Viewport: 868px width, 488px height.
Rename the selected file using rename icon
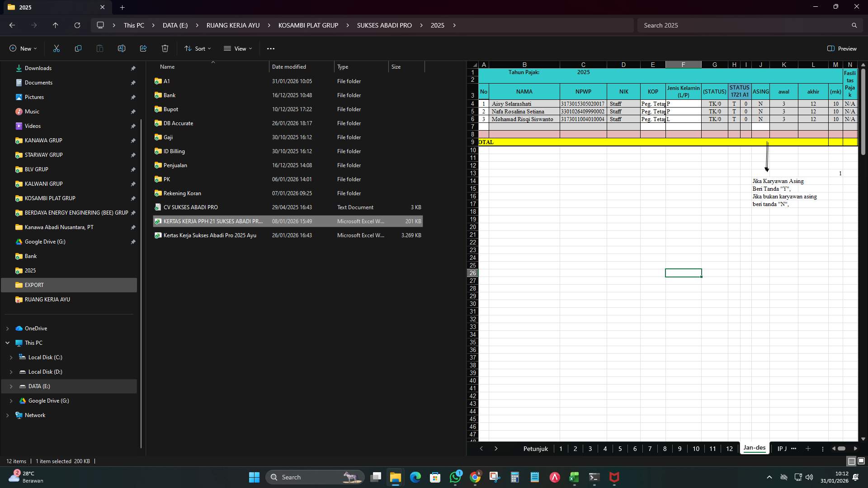[x=121, y=48]
